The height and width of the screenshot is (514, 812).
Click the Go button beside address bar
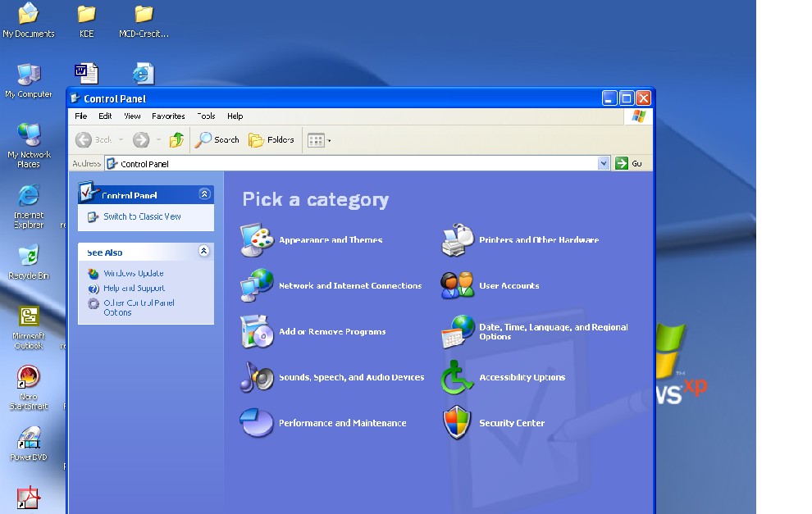pos(628,164)
